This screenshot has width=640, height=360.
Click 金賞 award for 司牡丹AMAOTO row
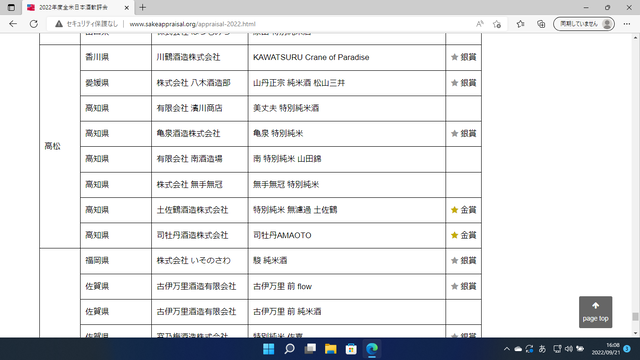pos(463,236)
